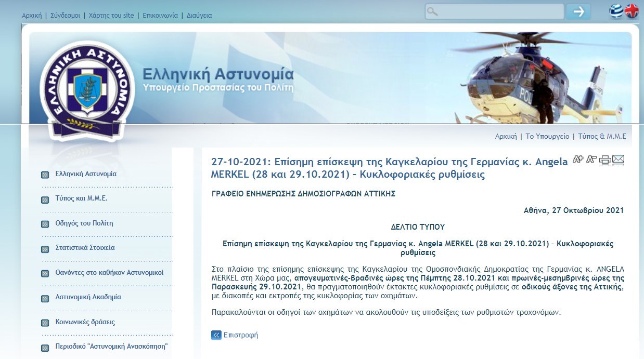The width and height of the screenshot is (644, 359).
Task: Expand Αστυνομική Ακαδημία sidebar item
Action: (88, 297)
